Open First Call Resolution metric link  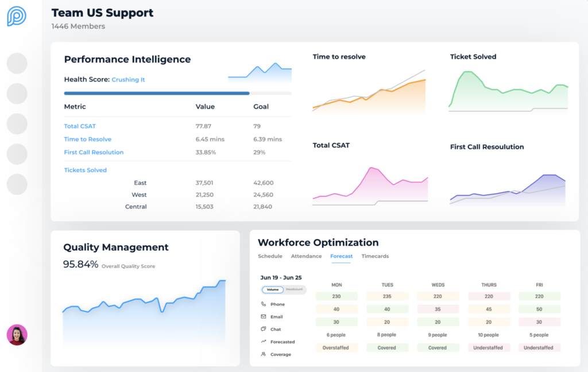(x=94, y=152)
